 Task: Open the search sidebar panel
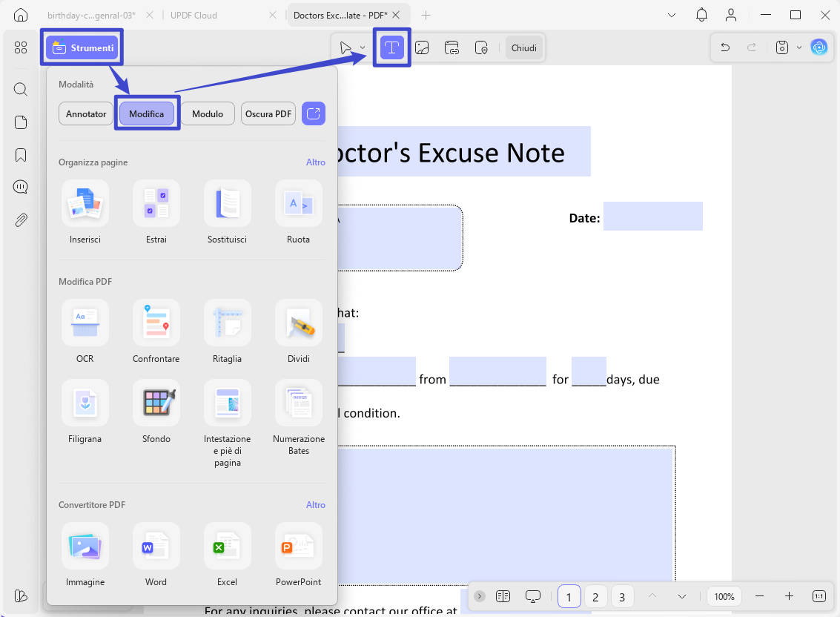coord(21,89)
